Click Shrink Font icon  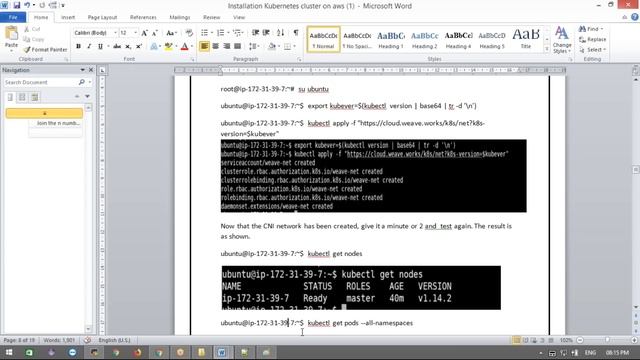click(x=155, y=33)
